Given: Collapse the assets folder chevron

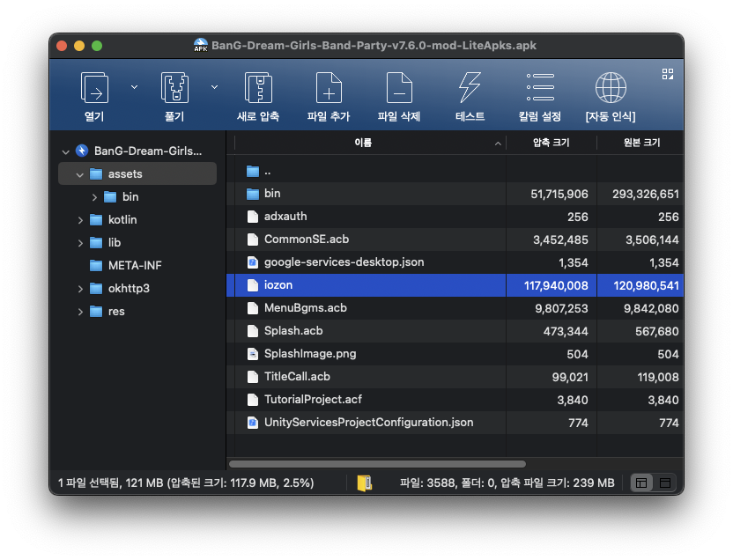Looking at the screenshot, I should coord(80,174).
